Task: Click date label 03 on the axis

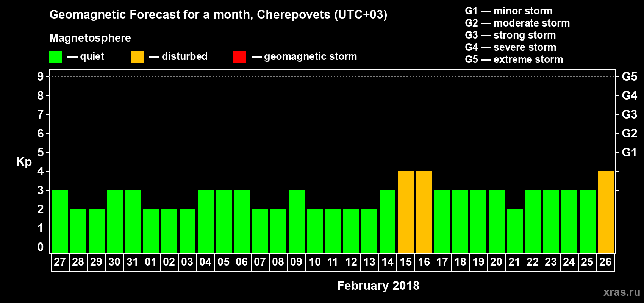Action: (187, 262)
